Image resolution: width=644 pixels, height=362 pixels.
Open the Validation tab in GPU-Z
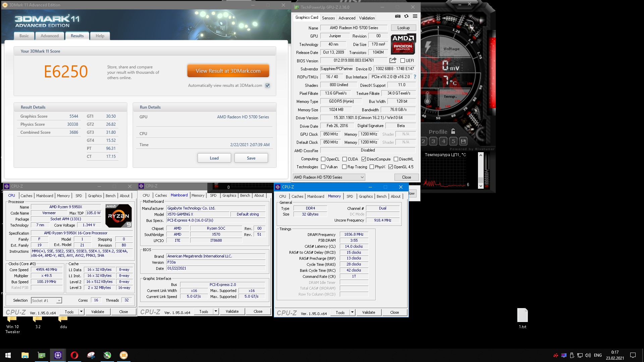coord(367,18)
